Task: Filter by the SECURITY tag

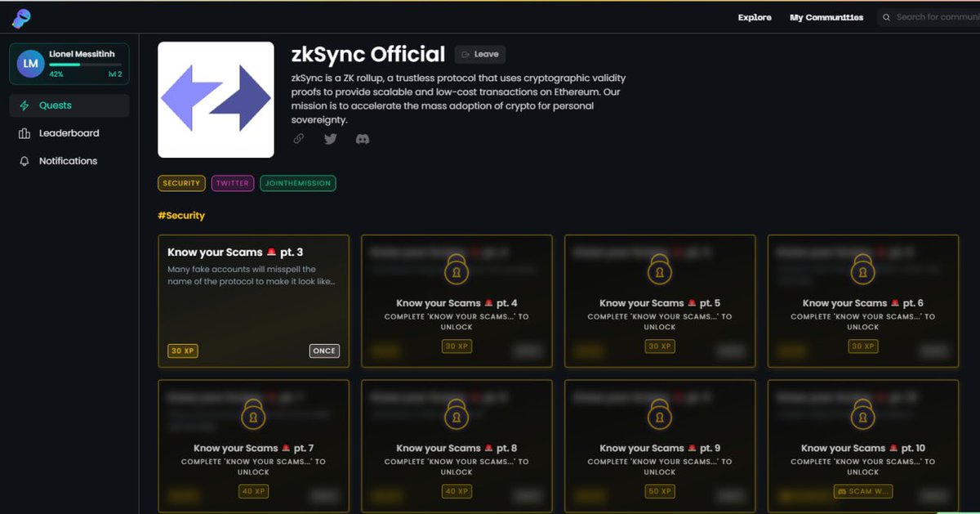Action: pos(181,183)
